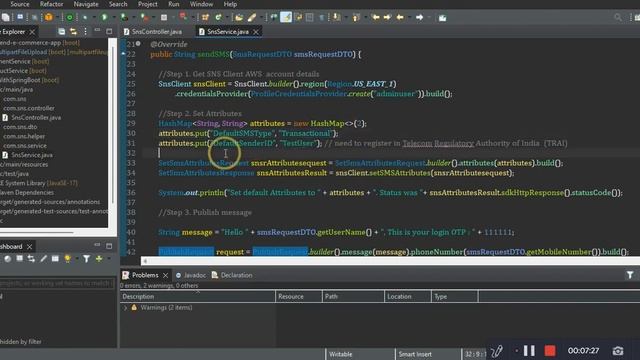
Task: Open Explorer view menu three dots
Action: [x=85, y=31]
